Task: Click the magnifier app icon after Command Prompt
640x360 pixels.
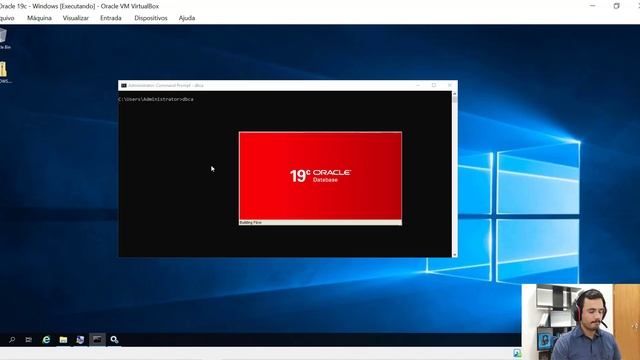Action: click(114, 340)
